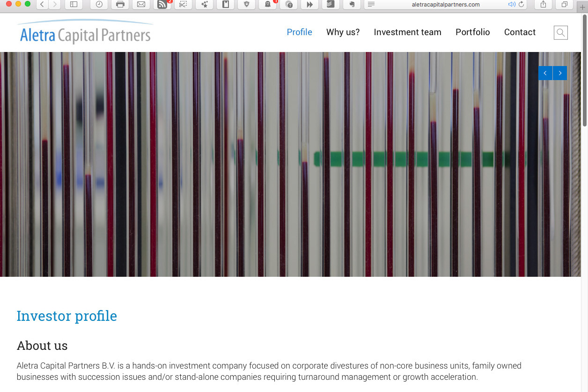Image resolution: width=588 pixels, height=392 pixels.
Task: Open the Profile menu item
Action: coord(300,32)
